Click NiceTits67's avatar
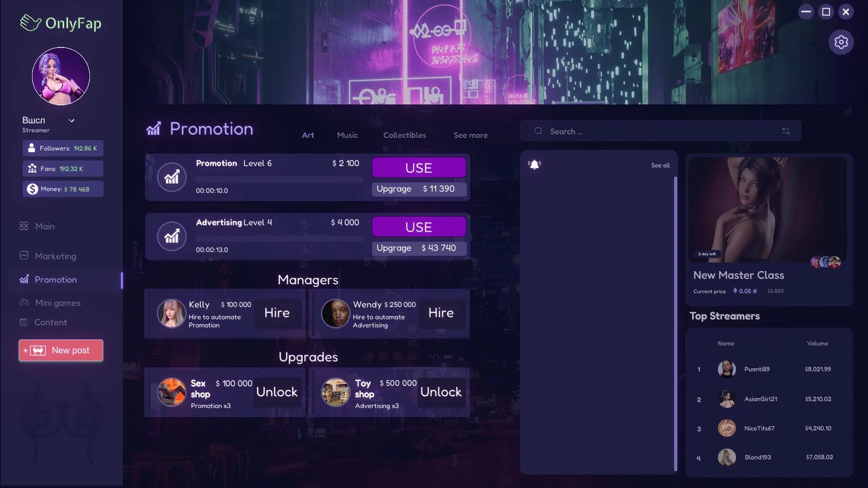The image size is (868, 488). (727, 428)
